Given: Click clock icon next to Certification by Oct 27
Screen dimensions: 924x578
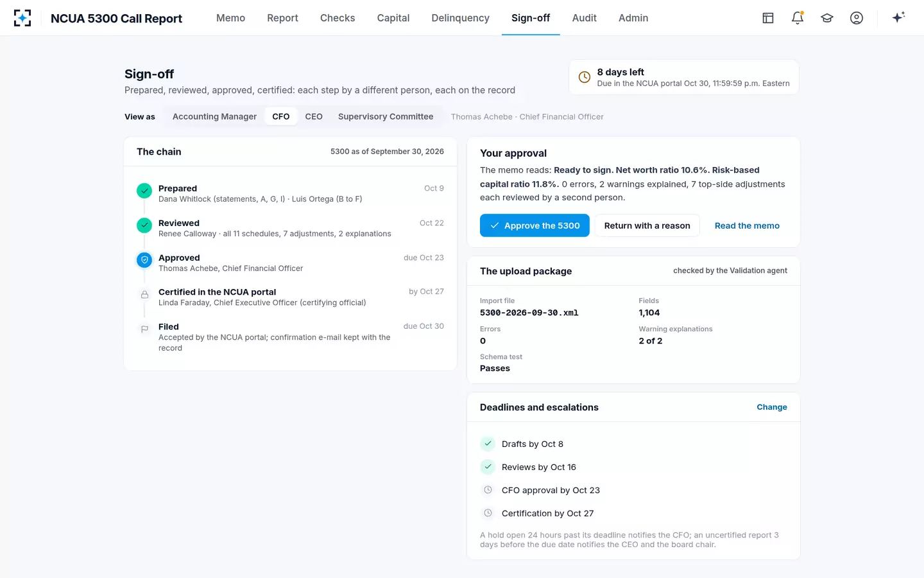Looking at the screenshot, I should [488, 513].
